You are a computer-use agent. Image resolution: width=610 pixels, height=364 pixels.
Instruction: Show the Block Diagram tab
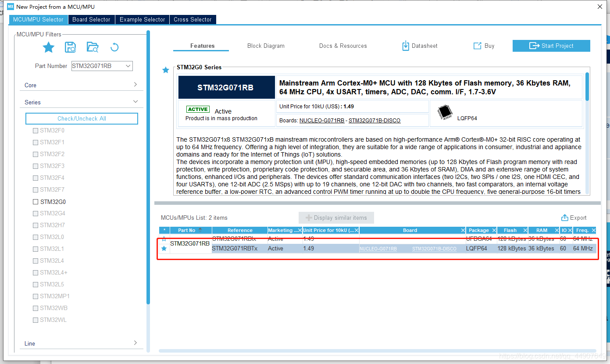pyautogui.click(x=266, y=46)
